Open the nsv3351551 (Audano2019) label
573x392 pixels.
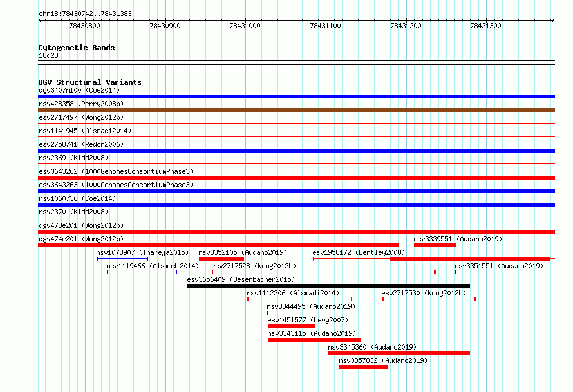pos(499,266)
